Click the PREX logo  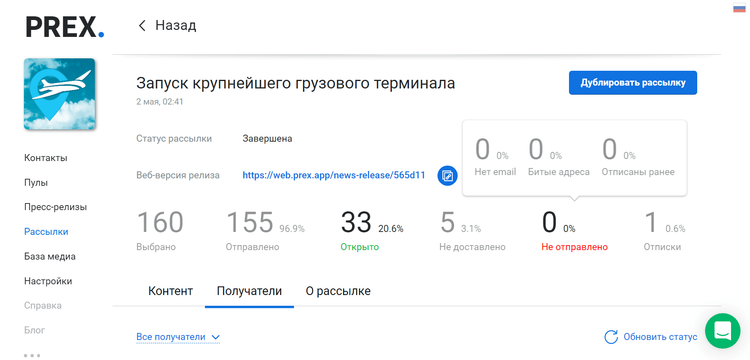[x=65, y=26]
